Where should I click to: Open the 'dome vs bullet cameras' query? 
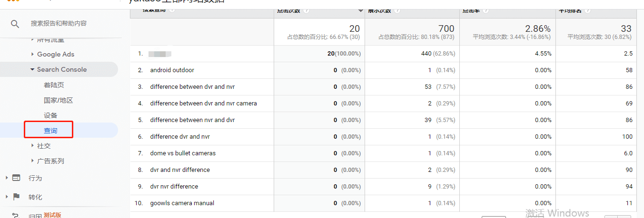tap(183, 153)
